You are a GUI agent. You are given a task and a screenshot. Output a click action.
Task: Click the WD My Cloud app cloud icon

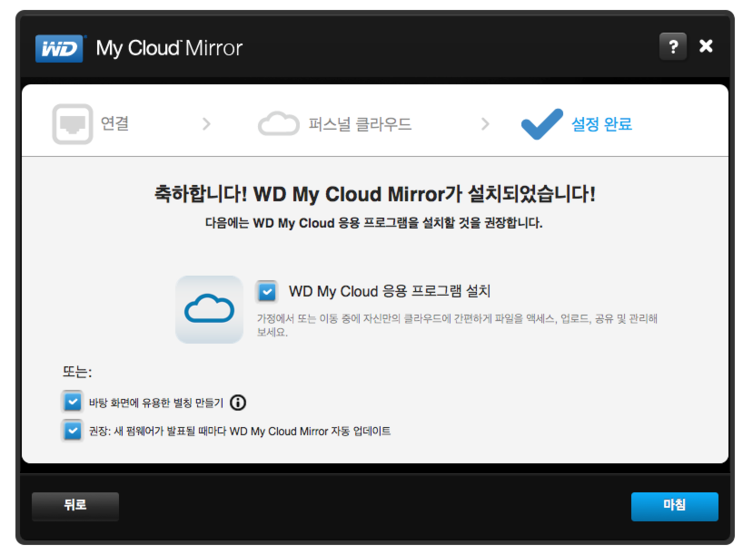click(209, 309)
